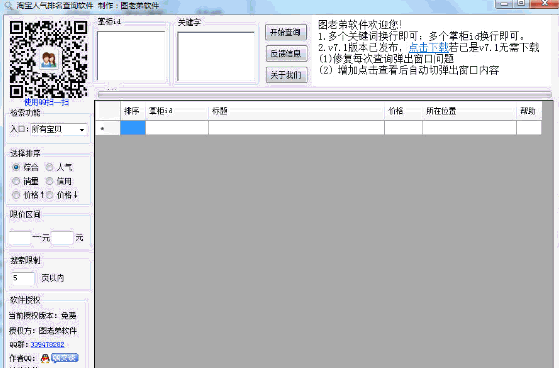
Task: Click the 所在位置 column header
Action: [x=469, y=111]
